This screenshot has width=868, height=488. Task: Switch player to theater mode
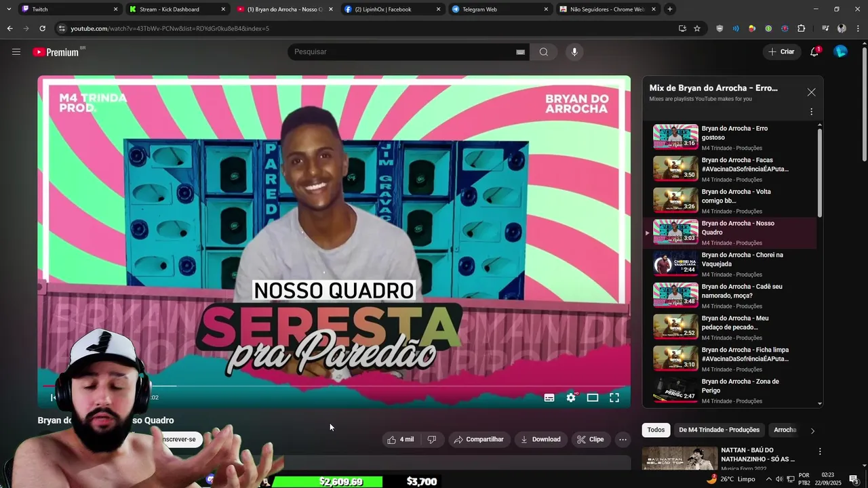click(593, 398)
